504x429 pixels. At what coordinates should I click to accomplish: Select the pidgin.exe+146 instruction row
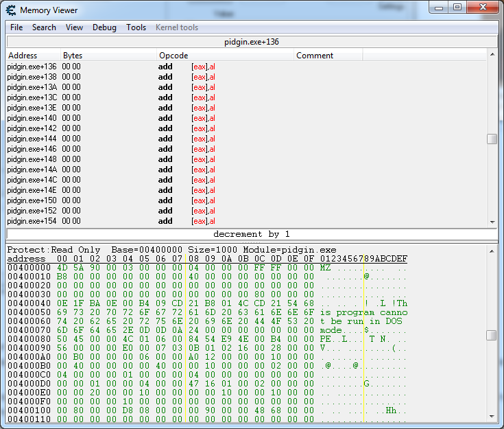246,149
